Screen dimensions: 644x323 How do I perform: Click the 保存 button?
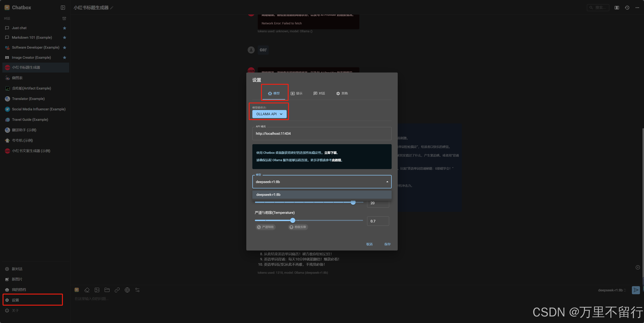point(387,244)
